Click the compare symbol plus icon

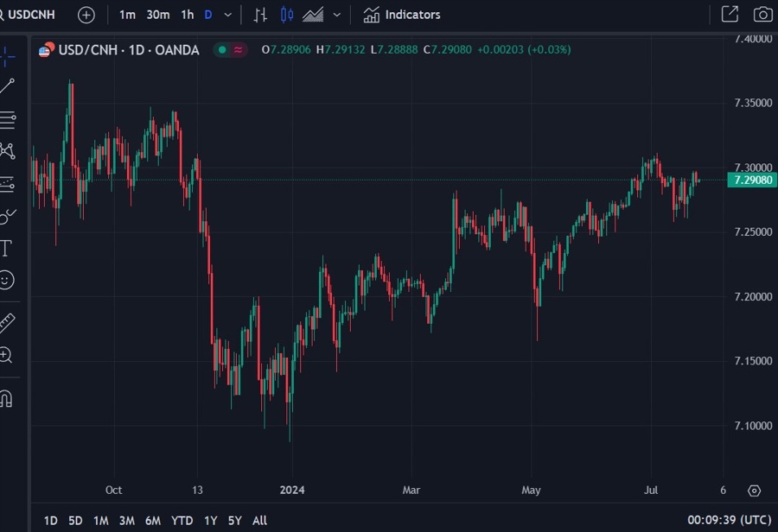85,14
